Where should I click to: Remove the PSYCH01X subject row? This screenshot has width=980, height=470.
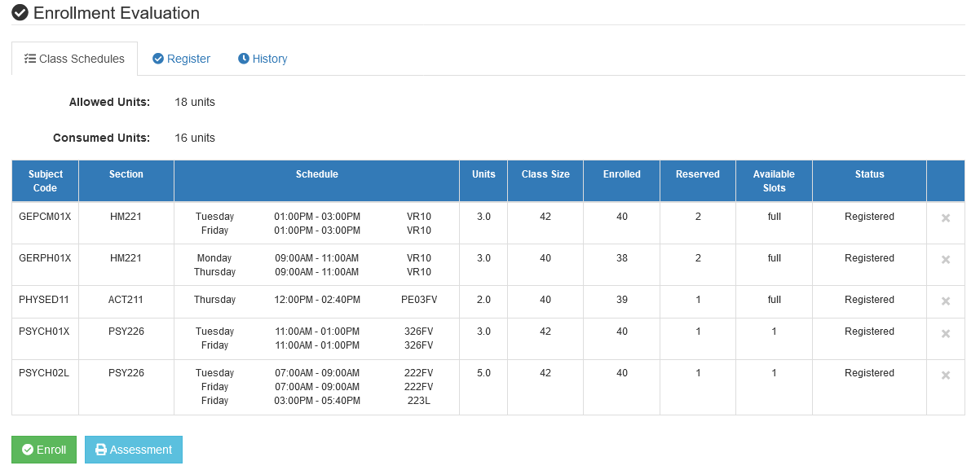pyautogui.click(x=946, y=334)
